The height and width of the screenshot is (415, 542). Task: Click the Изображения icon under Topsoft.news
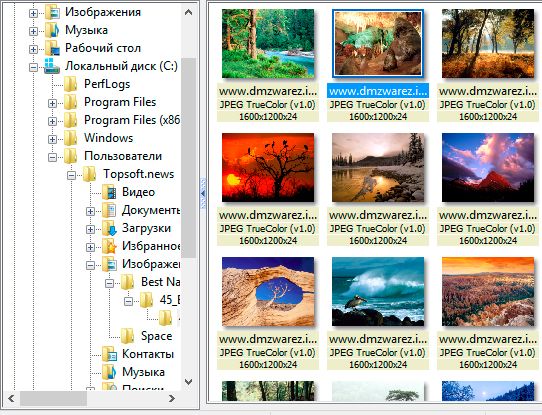click(109, 264)
